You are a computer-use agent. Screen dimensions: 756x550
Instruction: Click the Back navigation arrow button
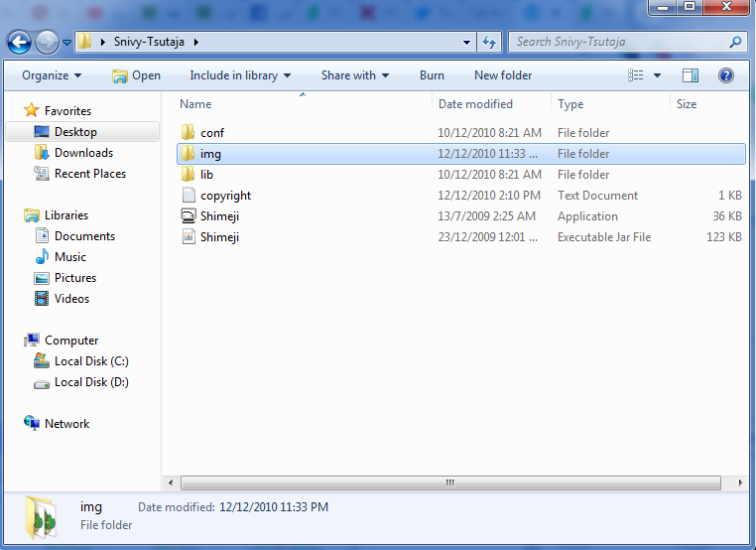point(19,43)
